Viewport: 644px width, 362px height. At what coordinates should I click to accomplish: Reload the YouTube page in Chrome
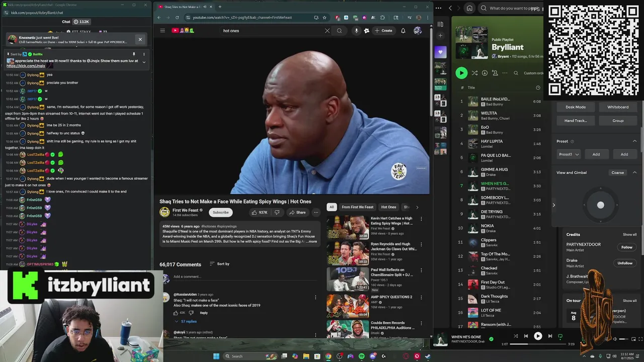(177, 18)
